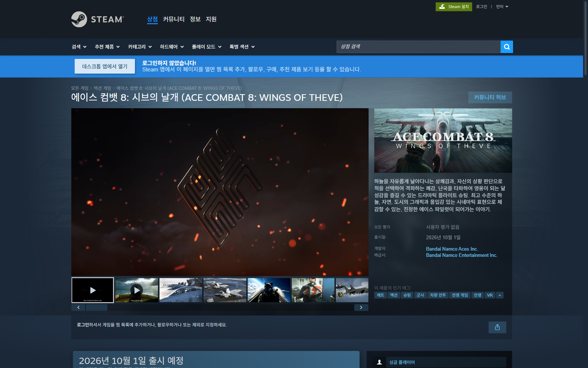Open the cockpit pilot sky screenshot thumbnail
This screenshot has width=588, height=368.
[269, 290]
